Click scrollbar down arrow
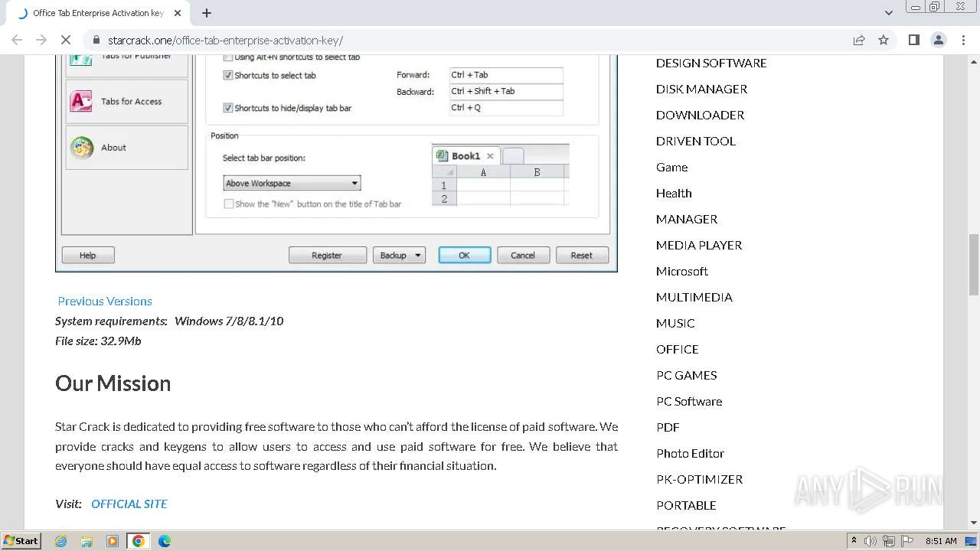Image resolution: width=980 pixels, height=551 pixels. [974, 523]
